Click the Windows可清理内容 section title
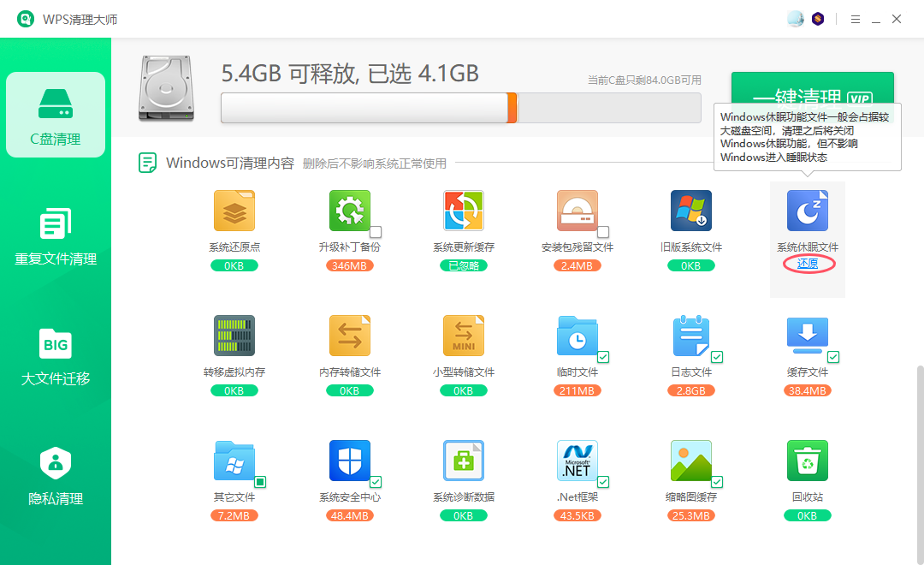Screen dimensions: 924x565 point(230,163)
